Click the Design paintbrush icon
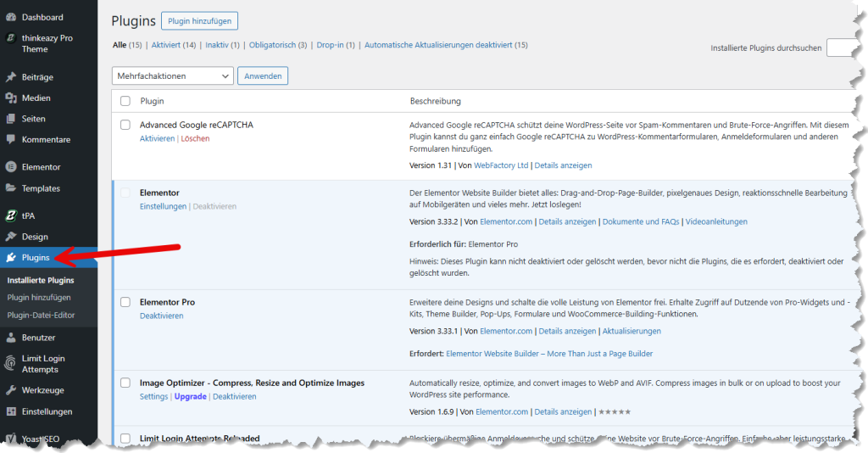 [10, 237]
